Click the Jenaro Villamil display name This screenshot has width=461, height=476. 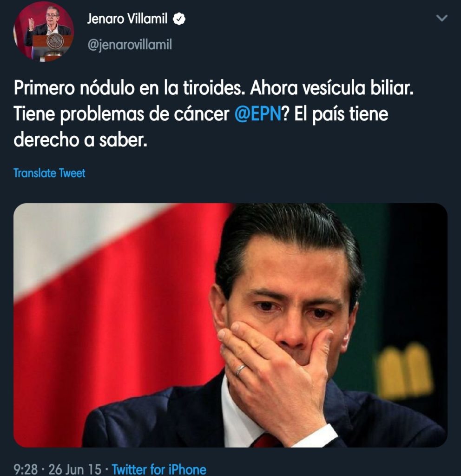tap(127, 19)
